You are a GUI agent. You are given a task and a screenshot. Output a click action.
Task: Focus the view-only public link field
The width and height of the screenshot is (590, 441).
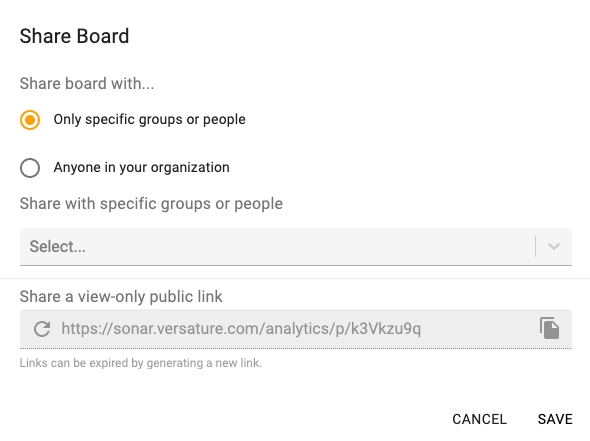(x=296, y=329)
